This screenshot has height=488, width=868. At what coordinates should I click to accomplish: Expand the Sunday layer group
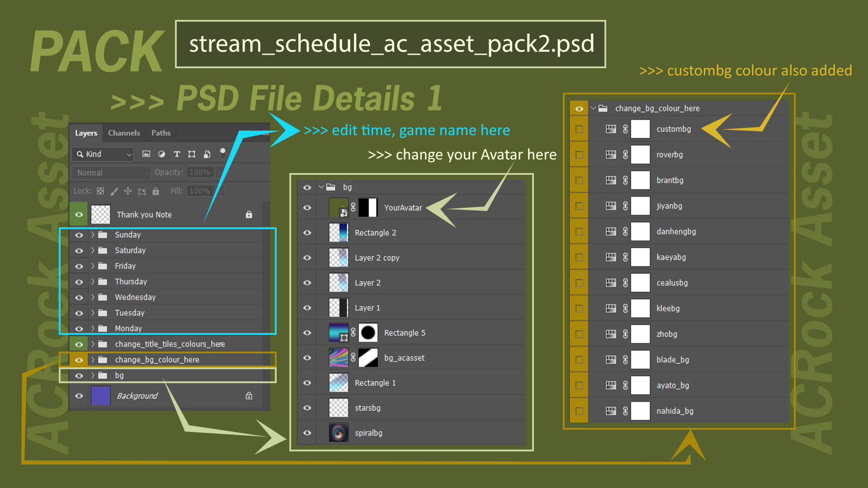(93, 235)
